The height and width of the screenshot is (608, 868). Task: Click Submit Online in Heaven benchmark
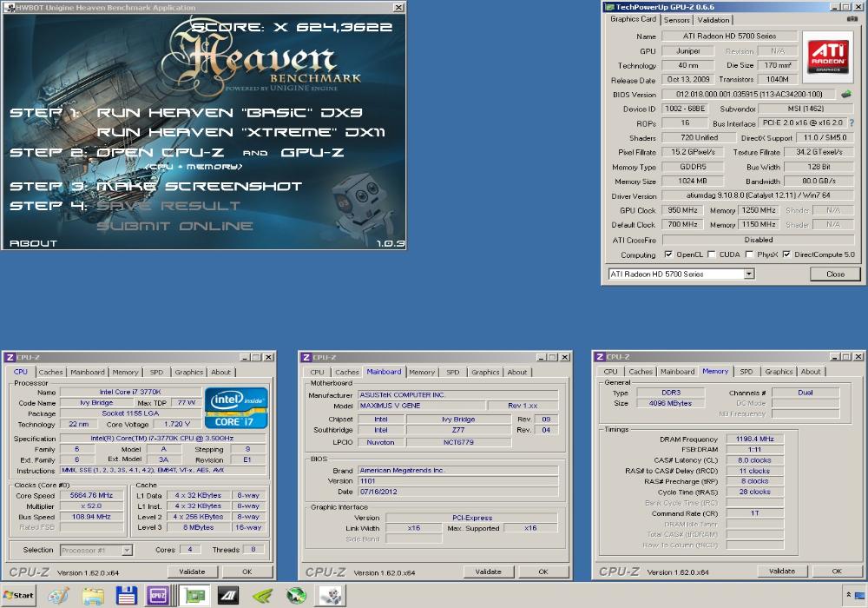175,226
